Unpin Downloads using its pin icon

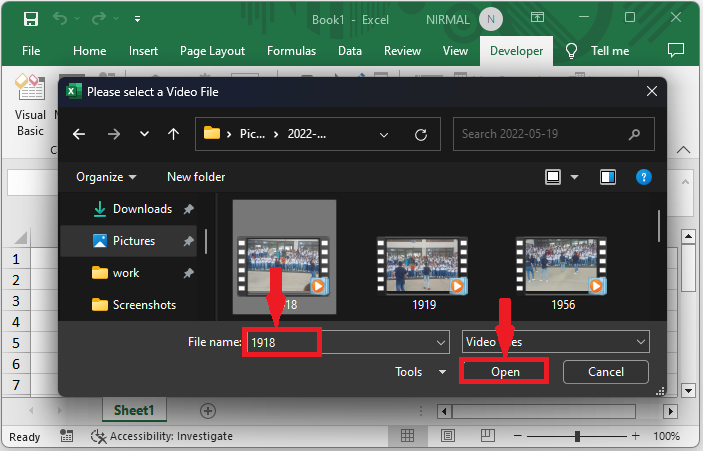tap(188, 209)
